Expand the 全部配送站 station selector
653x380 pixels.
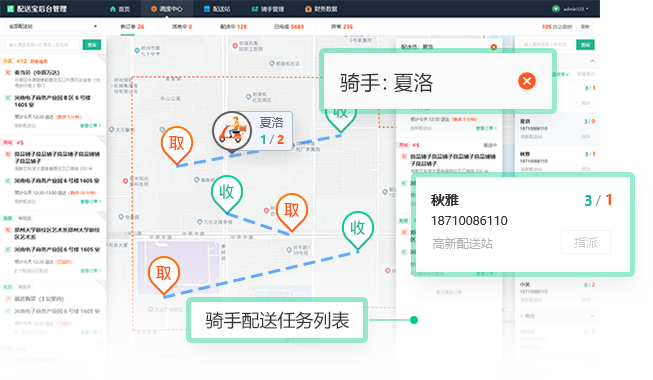pos(53,26)
